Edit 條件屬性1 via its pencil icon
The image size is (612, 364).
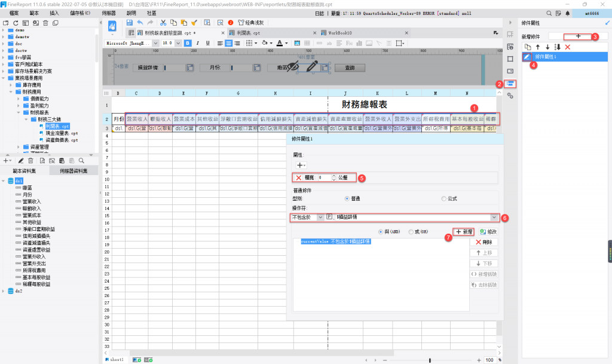pos(527,57)
